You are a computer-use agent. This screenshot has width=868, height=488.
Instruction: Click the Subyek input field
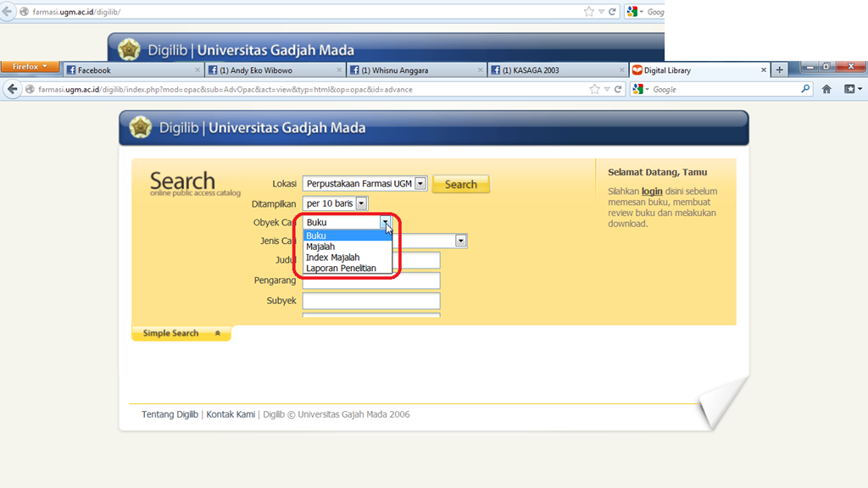pos(371,301)
